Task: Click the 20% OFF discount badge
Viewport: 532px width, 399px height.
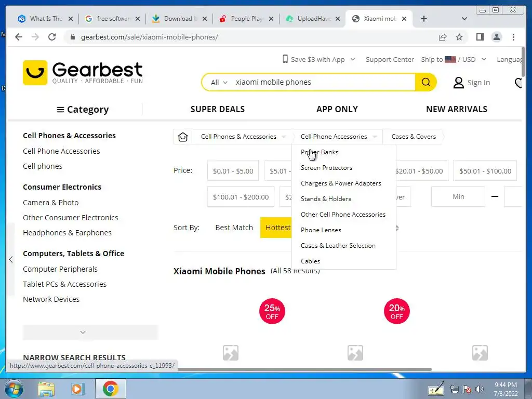Action: (x=396, y=311)
